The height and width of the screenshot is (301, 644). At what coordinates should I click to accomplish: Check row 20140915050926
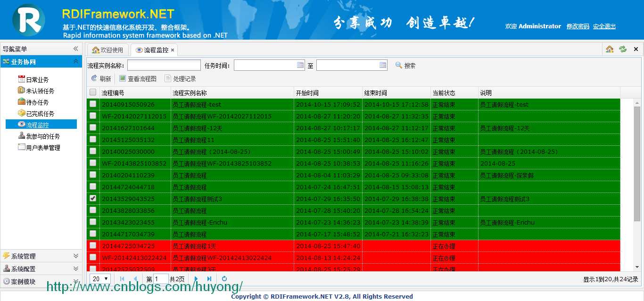pos(93,104)
